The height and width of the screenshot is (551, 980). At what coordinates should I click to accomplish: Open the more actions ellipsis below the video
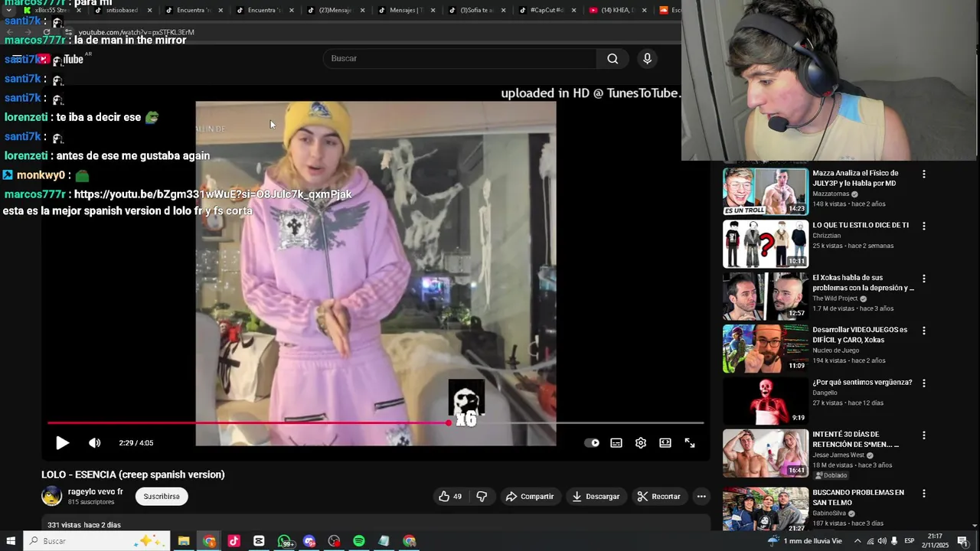pos(701,497)
